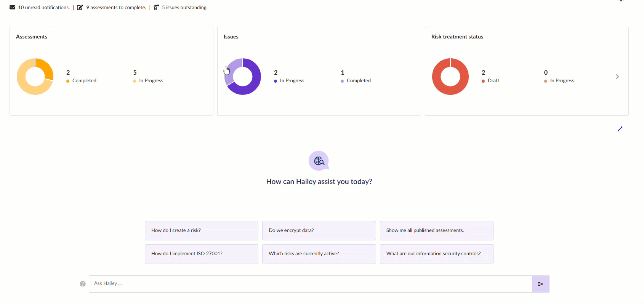The width and height of the screenshot is (644, 304).
Task: Open help via the question mark icon
Action: (83, 283)
